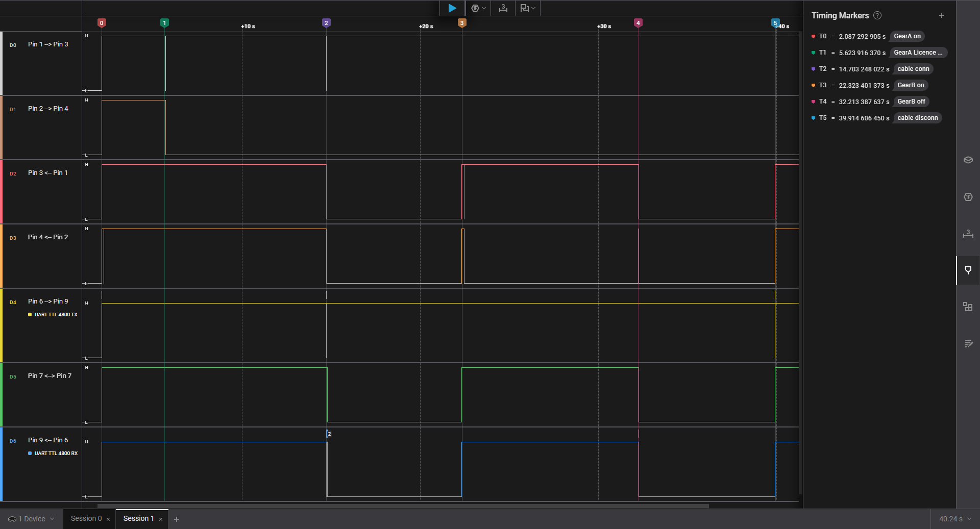Expand the trigger mode dropdown in top toolbar

pos(478,8)
